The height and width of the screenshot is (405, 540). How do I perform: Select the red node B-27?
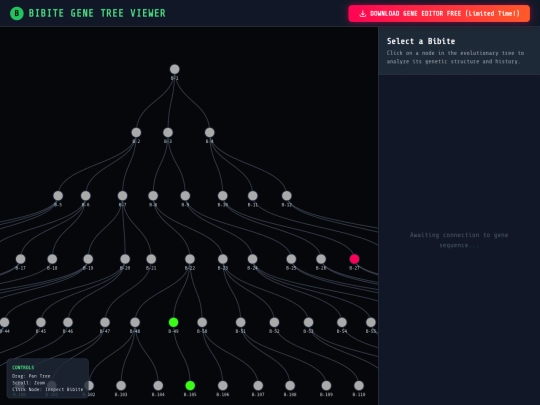tap(354, 259)
